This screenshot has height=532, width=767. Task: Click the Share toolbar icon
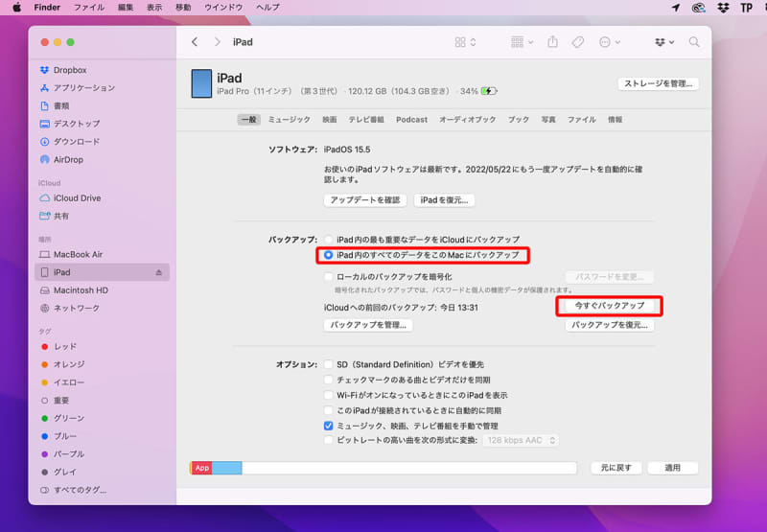pos(553,42)
